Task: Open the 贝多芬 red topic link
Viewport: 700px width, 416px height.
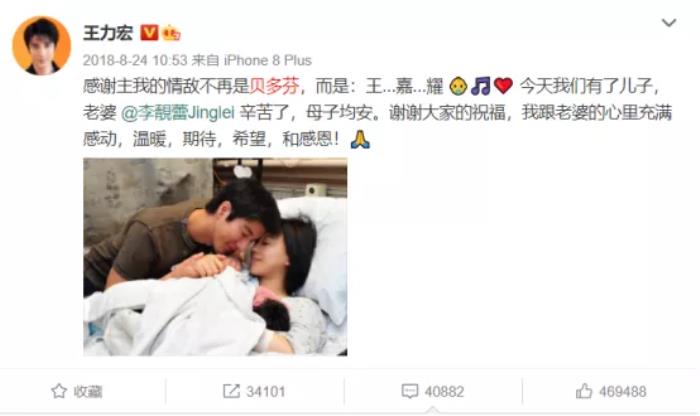Action: point(274,87)
